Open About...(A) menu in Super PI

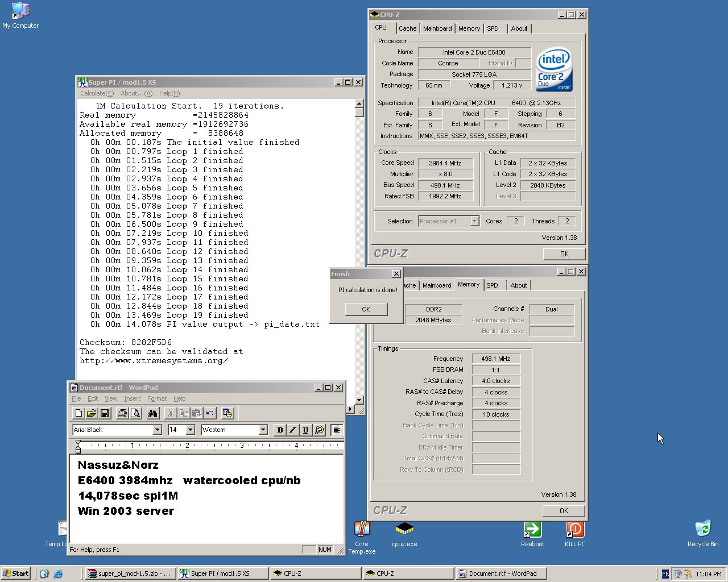[x=136, y=93]
